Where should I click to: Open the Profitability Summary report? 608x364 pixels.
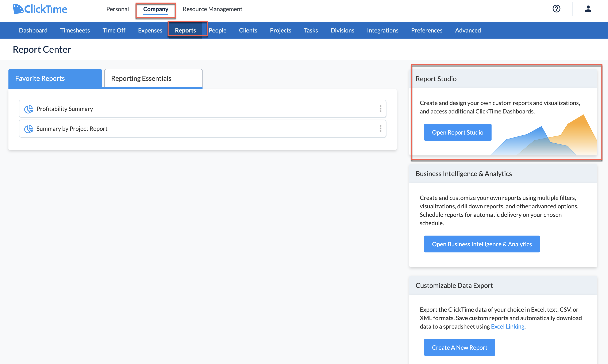tap(203, 109)
